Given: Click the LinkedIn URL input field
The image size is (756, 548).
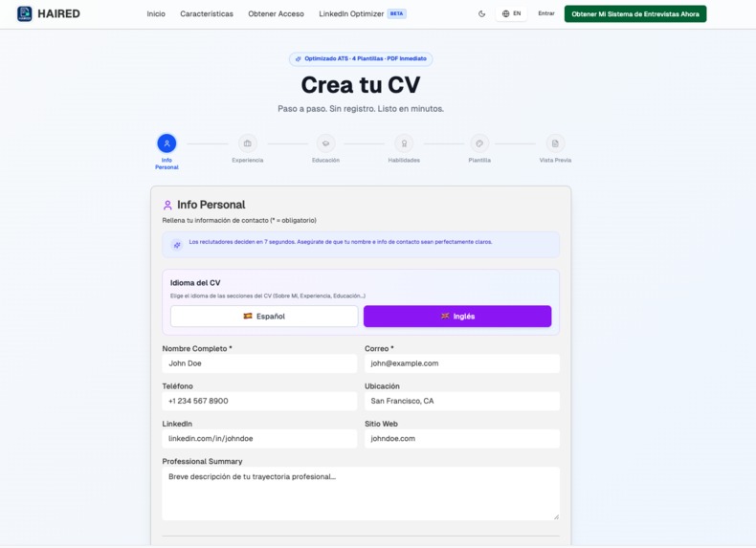Looking at the screenshot, I should pos(259,439).
